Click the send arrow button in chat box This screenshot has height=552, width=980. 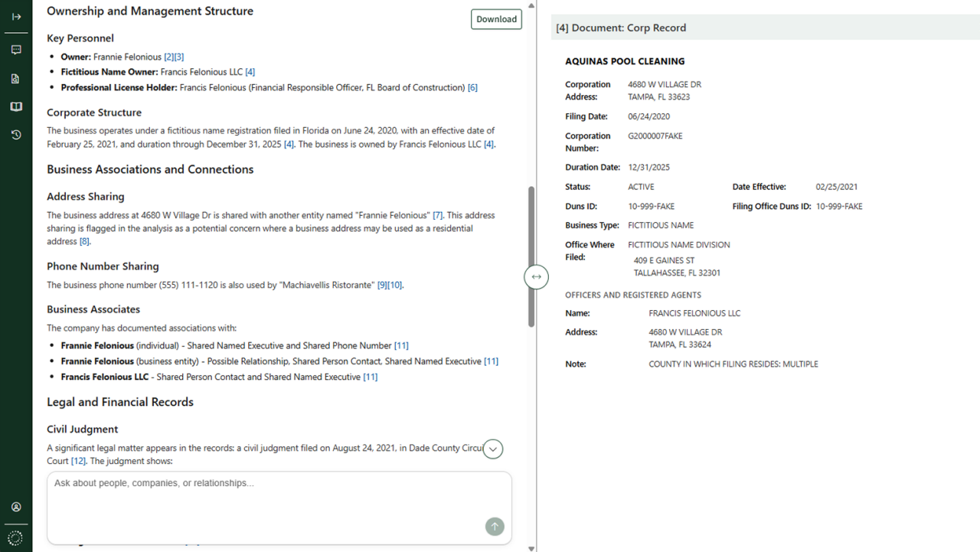pos(495,526)
